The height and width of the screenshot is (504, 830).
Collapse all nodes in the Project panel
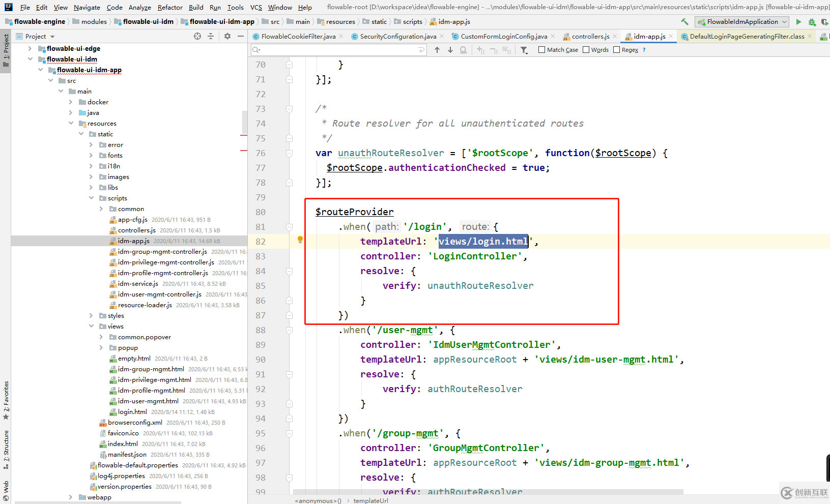211,36
